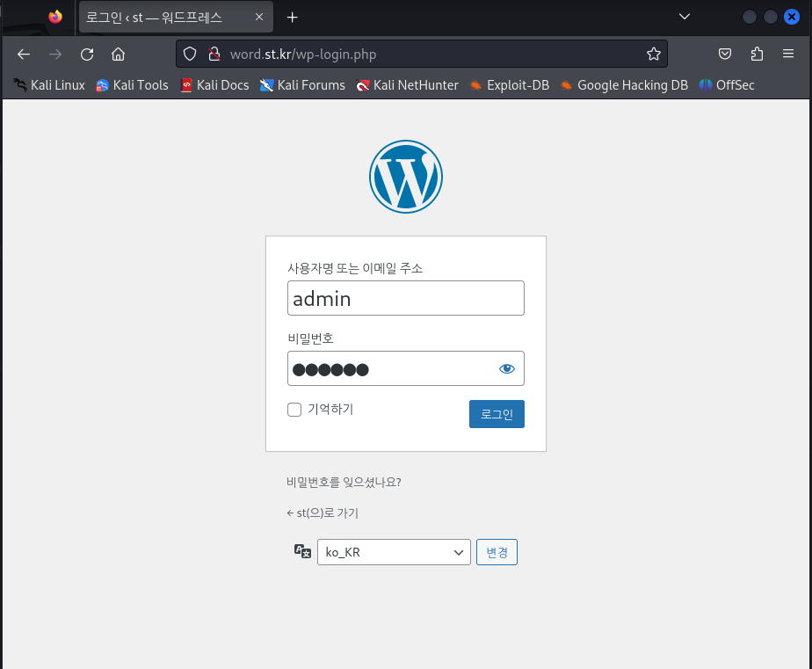
Task: Open the Firefox hamburger menu
Action: pos(788,54)
